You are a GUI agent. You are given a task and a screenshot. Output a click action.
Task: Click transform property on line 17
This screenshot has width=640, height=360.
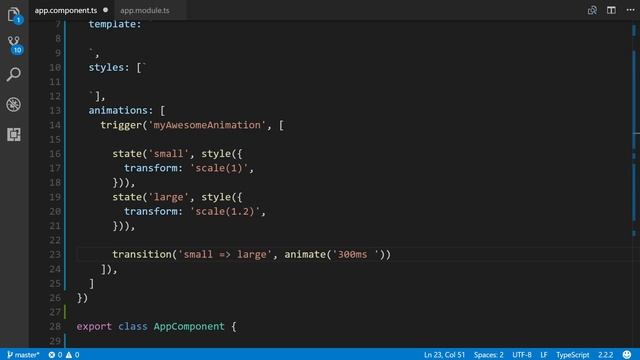tap(151, 168)
